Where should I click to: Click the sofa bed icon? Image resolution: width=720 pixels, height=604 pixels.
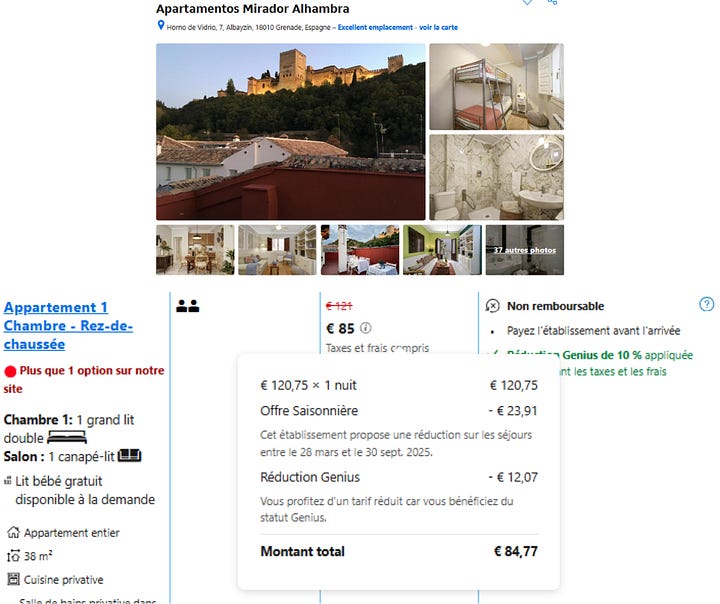[x=129, y=456]
